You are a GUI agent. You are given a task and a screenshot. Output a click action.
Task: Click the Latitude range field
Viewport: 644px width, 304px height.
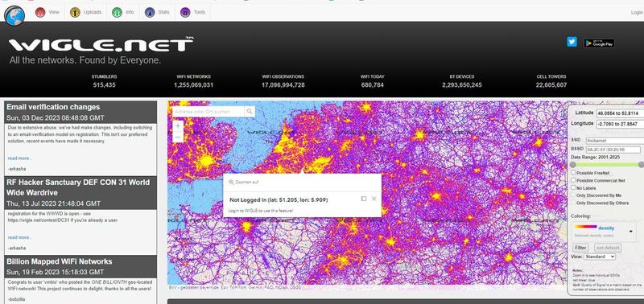[621, 113]
